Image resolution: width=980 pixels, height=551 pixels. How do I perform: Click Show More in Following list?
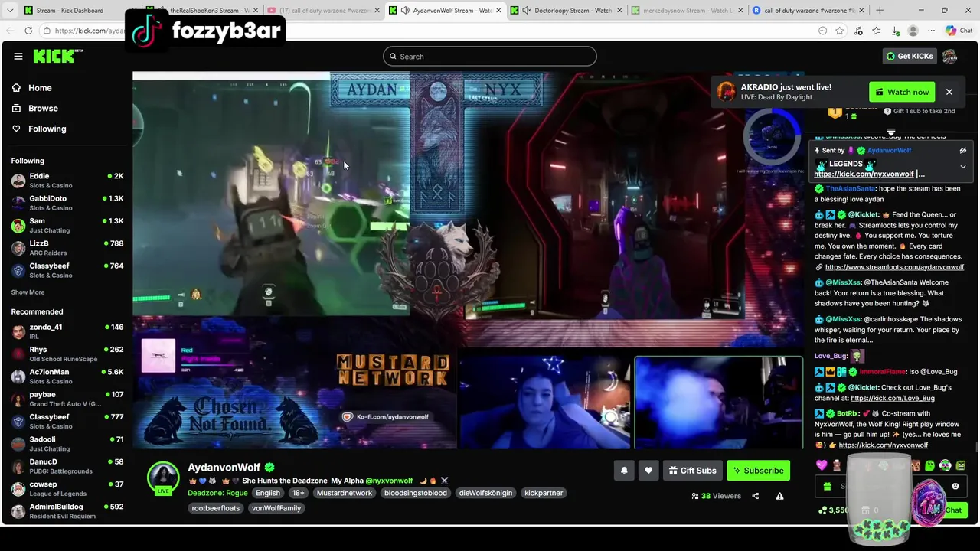pos(28,292)
